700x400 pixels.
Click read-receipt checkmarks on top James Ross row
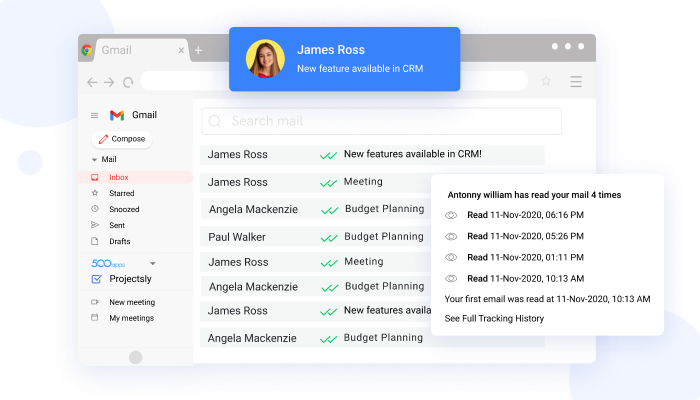(x=328, y=156)
